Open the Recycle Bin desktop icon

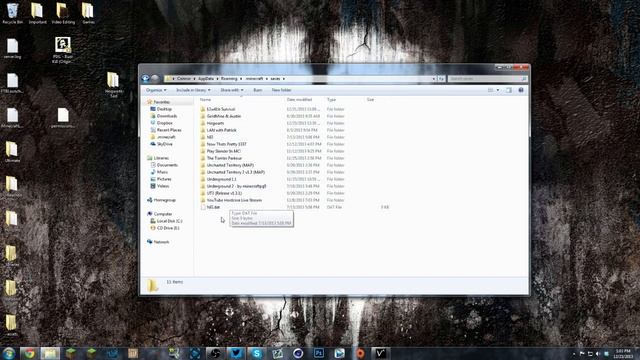tap(12, 13)
